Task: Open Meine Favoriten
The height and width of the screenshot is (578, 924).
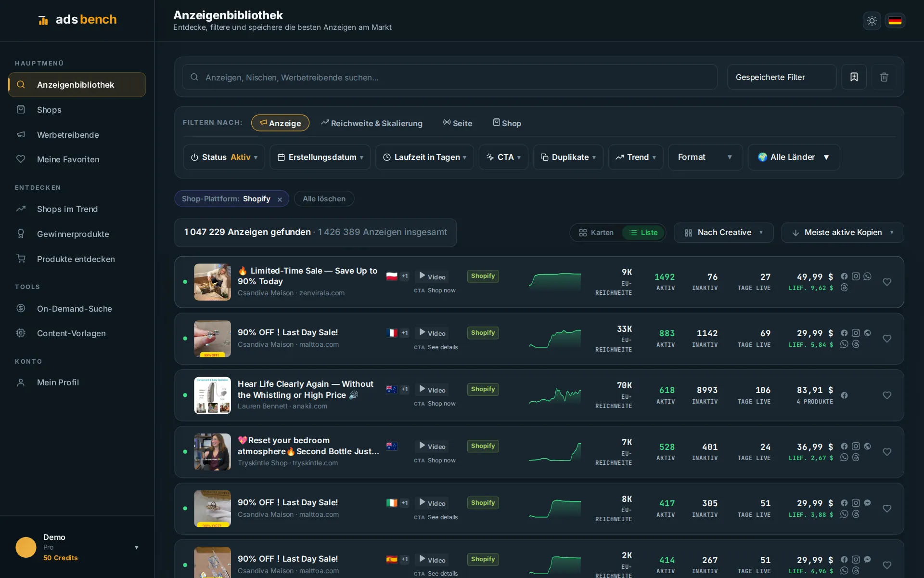Action: [x=77, y=159]
